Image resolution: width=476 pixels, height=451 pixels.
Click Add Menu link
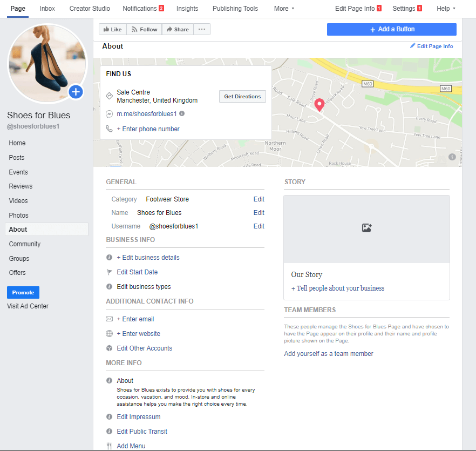(x=131, y=446)
